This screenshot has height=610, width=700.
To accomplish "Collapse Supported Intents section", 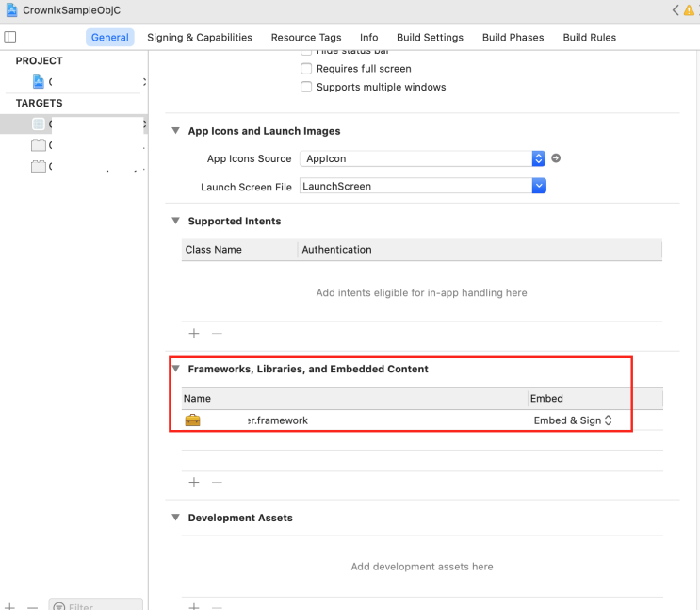I will (176, 221).
